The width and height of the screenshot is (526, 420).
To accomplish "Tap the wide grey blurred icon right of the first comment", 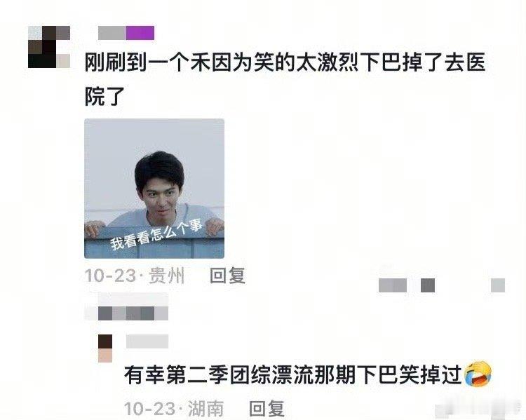I will pyautogui.click(x=393, y=285).
